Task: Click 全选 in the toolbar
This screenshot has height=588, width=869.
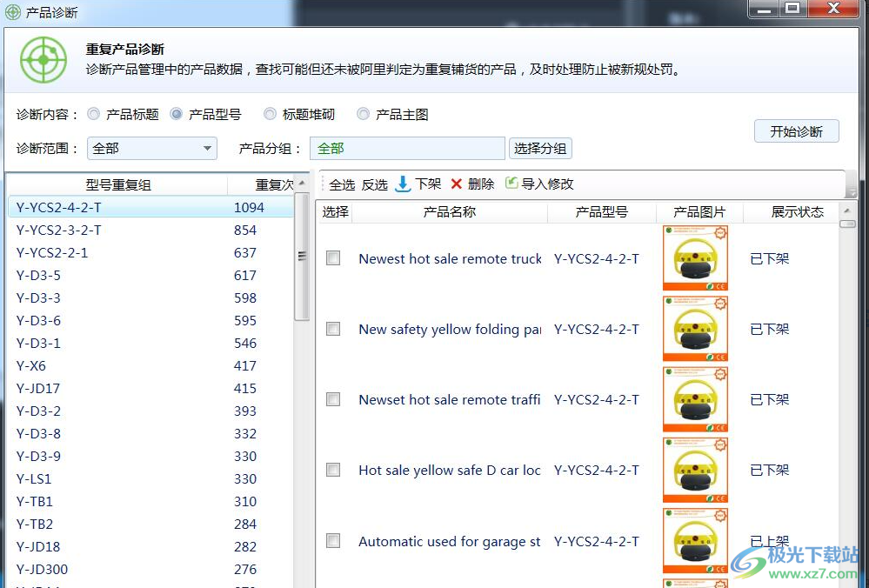Action: point(342,184)
